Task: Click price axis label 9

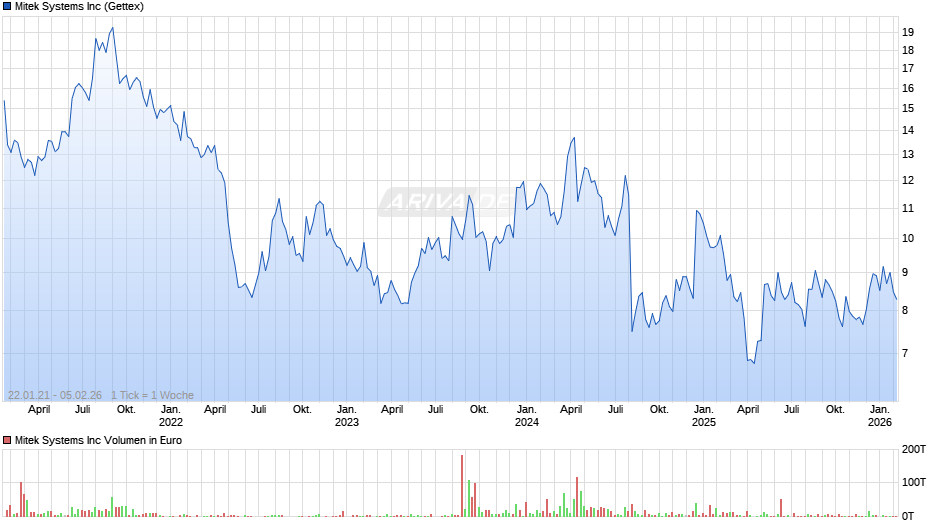Action: click(905, 272)
